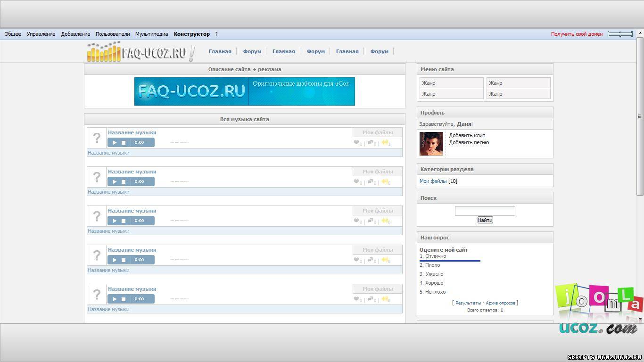Open the poll Результаты link
The image size is (644, 362).
click(x=468, y=303)
